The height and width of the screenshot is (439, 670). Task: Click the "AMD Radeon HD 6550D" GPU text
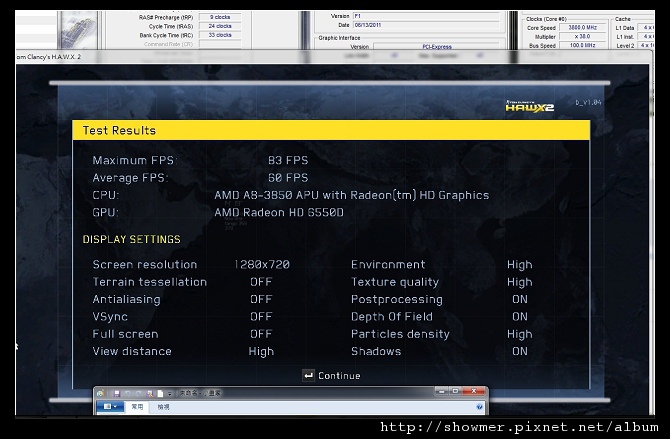[279, 212]
